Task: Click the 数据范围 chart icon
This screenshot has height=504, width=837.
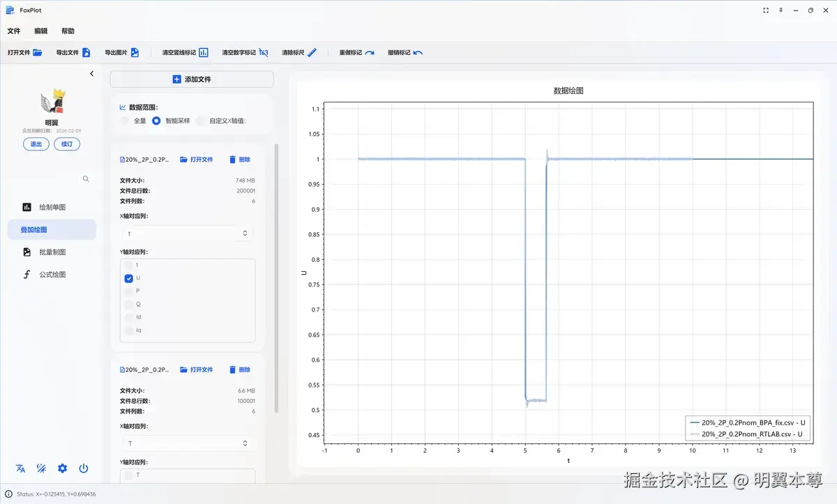Action: click(x=123, y=107)
